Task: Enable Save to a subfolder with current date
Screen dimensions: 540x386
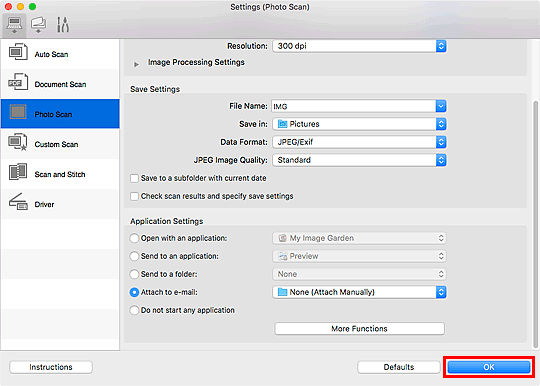Action: click(x=134, y=178)
